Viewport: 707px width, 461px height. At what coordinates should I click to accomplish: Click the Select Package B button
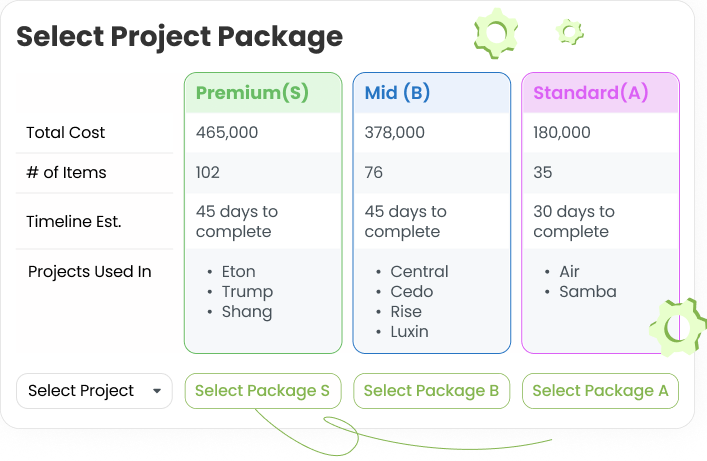(431, 391)
